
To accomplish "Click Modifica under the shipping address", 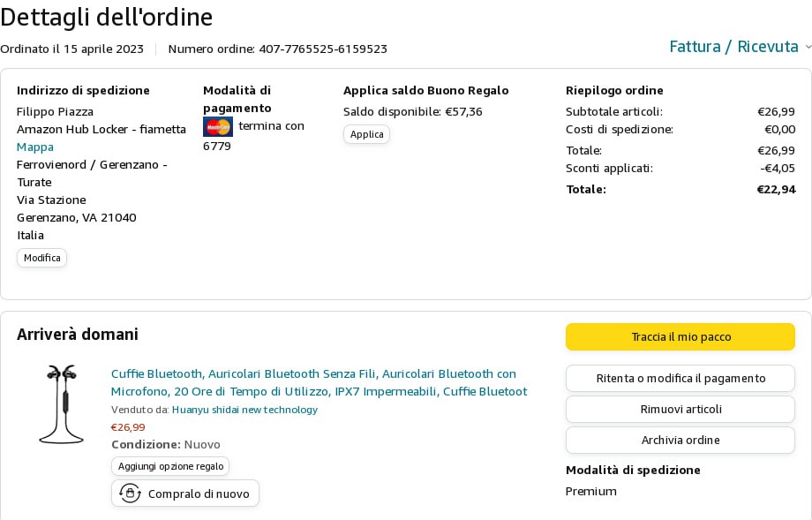I will [x=41, y=258].
